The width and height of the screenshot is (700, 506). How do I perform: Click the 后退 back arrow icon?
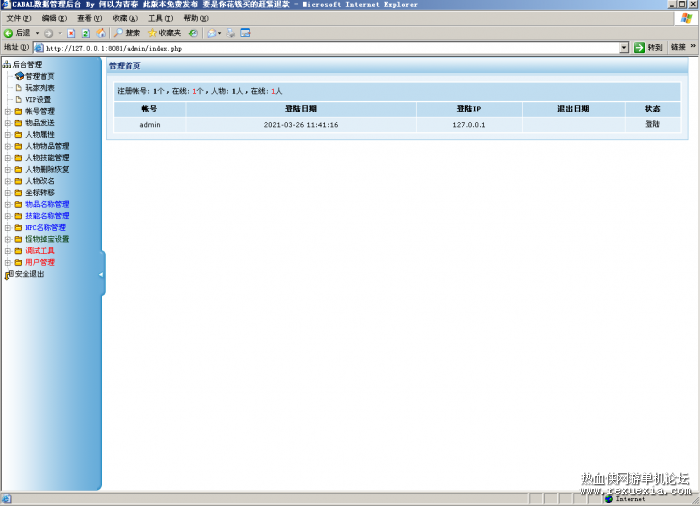[x=9, y=33]
